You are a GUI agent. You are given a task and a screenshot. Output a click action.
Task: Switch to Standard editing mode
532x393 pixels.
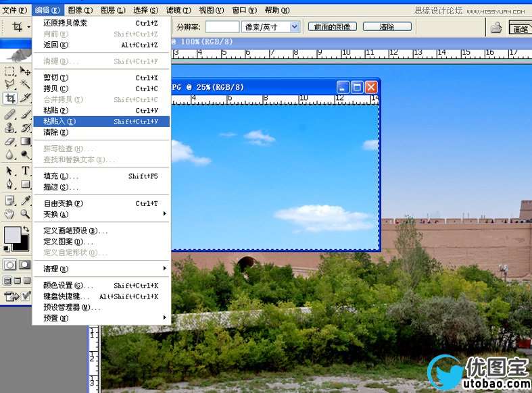pos(10,265)
